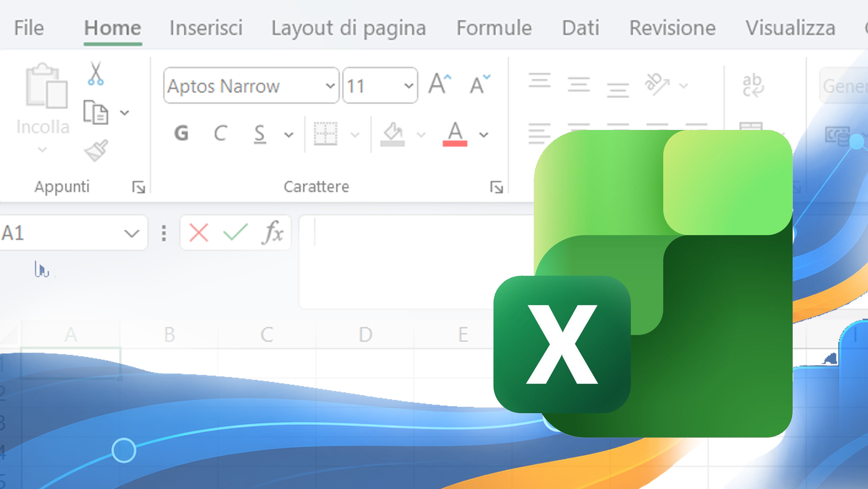868x489 pixels.
Task: Expand the underline style arrow
Action: 289,135
